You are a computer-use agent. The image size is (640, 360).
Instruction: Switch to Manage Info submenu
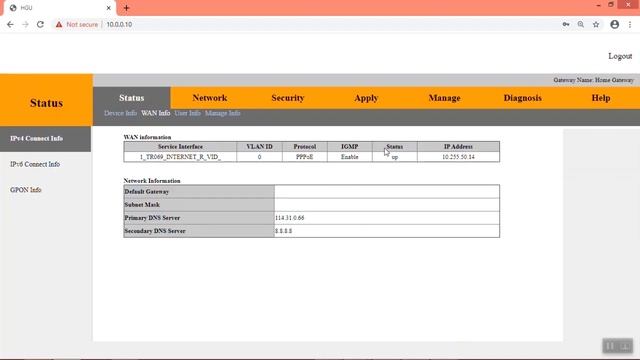pyautogui.click(x=222, y=113)
